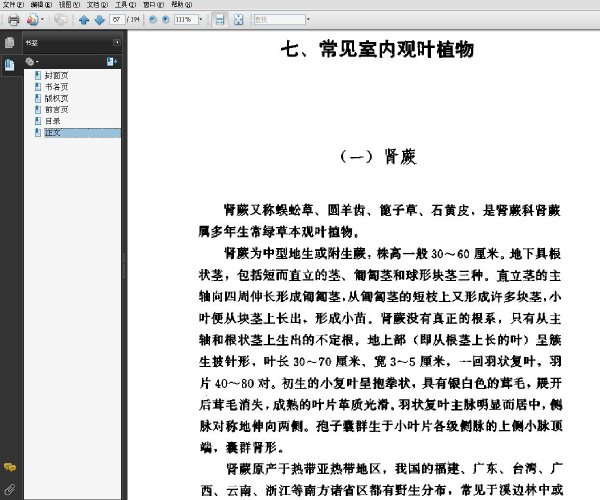Open the attachments paperclip panel
This screenshot has width=600, height=500.
click(x=10, y=489)
